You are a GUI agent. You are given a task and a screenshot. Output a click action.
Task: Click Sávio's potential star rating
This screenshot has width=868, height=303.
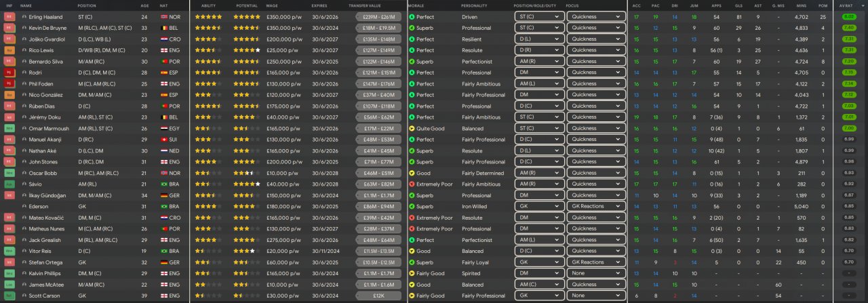tap(246, 184)
